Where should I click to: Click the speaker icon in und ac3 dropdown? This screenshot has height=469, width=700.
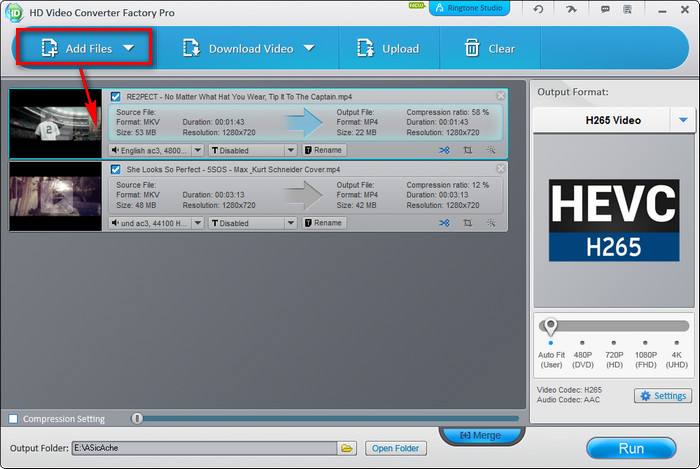tap(115, 223)
